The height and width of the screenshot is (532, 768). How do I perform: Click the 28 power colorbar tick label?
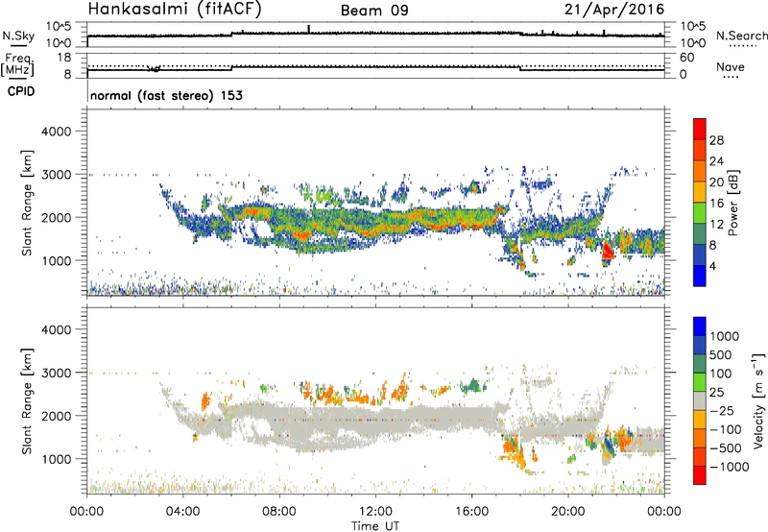[716, 140]
